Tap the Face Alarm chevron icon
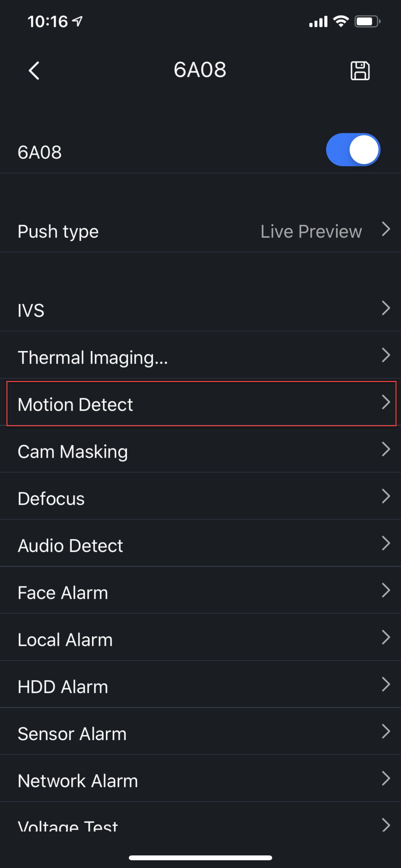 coord(386,590)
